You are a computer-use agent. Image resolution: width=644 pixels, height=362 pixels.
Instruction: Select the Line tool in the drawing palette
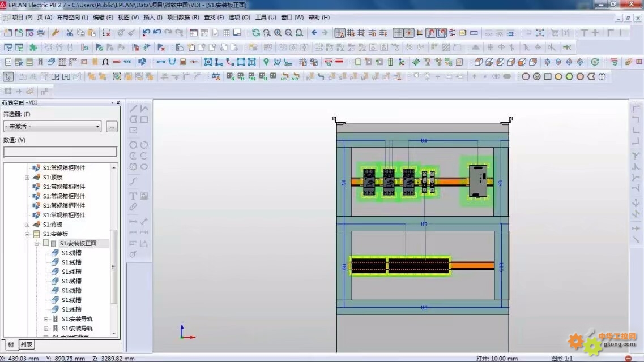click(x=133, y=109)
